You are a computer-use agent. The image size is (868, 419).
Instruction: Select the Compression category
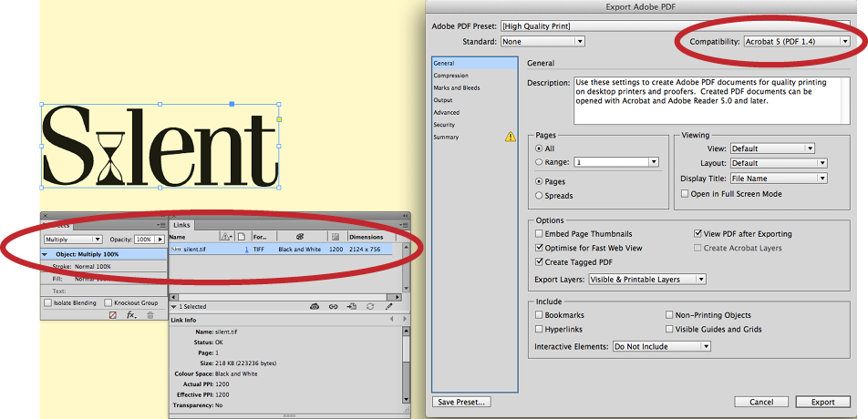(475, 76)
